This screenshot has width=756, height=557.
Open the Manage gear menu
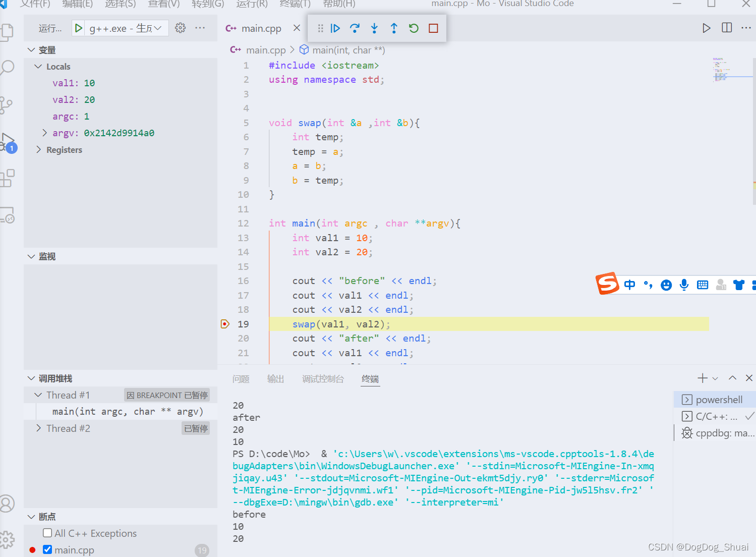point(7,540)
